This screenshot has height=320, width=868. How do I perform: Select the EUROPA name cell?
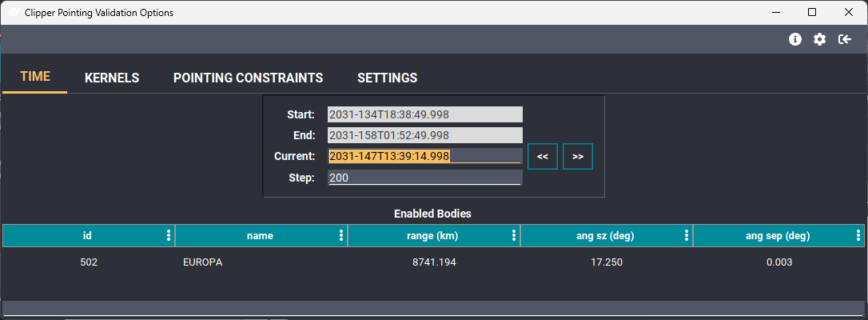pos(202,262)
